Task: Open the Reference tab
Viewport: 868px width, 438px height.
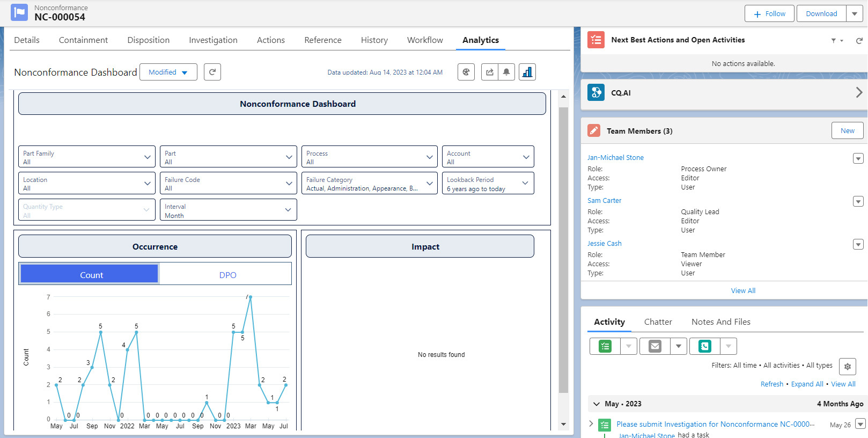Action: pos(323,40)
